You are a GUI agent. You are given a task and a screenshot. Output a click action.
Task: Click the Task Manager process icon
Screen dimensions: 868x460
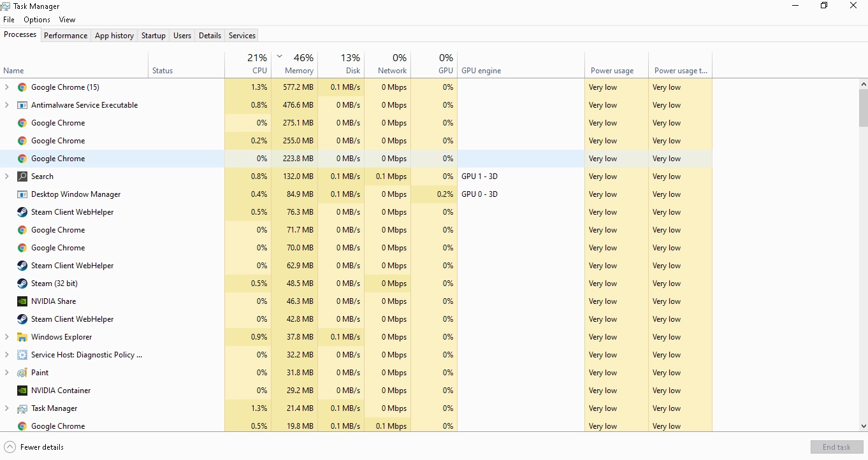[22, 408]
